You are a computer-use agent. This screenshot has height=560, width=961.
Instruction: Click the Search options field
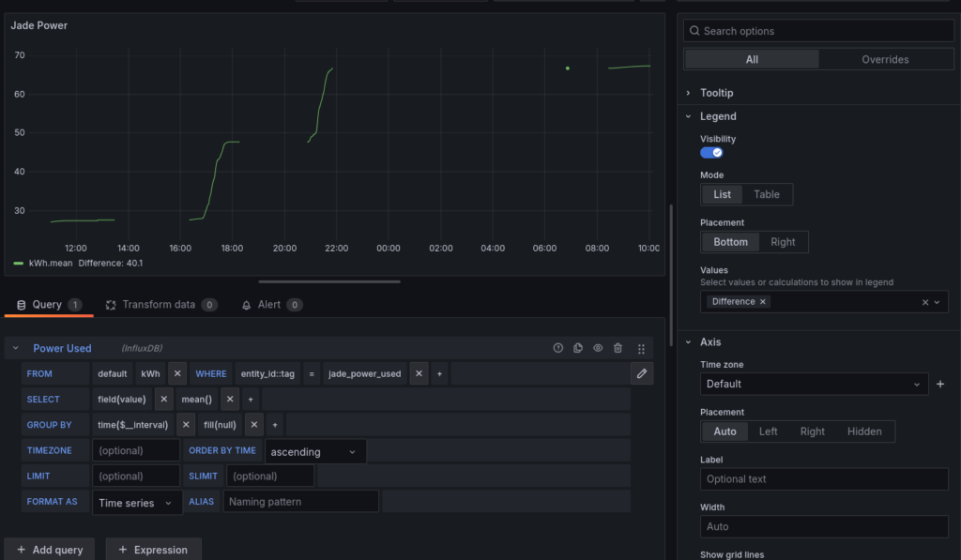tap(818, 31)
